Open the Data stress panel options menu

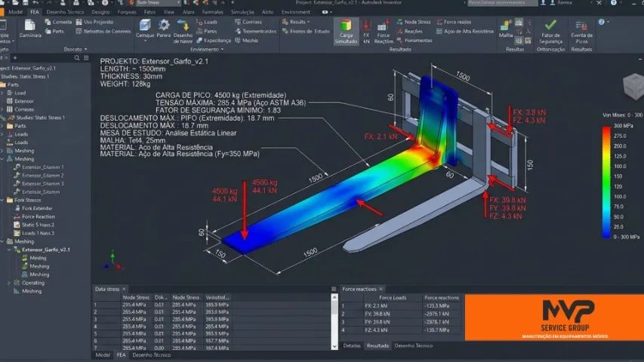pos(334,289)
